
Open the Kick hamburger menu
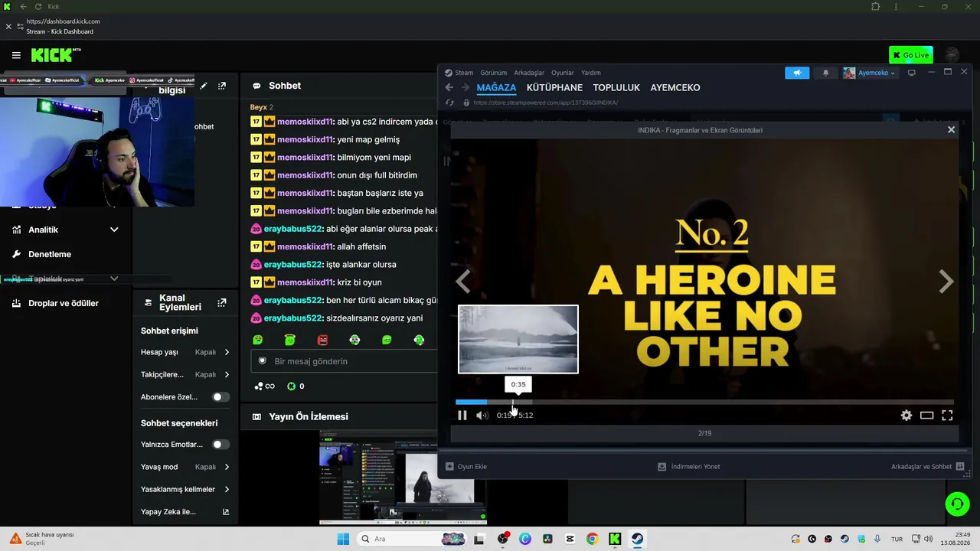(x=16, y=55)
